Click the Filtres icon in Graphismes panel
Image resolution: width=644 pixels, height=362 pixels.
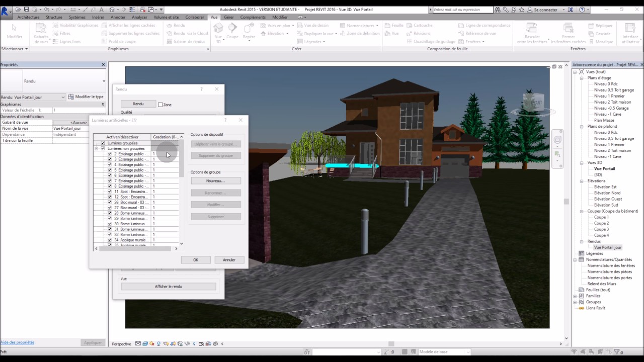click(55, 34)
